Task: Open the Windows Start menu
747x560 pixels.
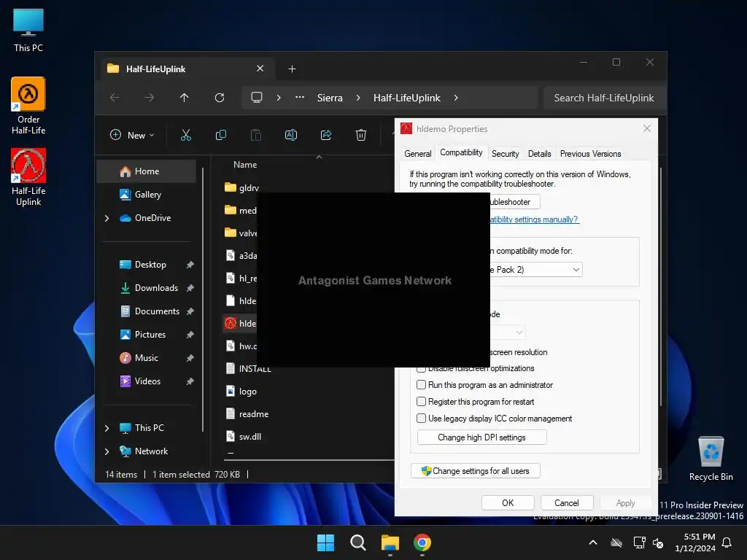Action: click(x=326, y=542)
